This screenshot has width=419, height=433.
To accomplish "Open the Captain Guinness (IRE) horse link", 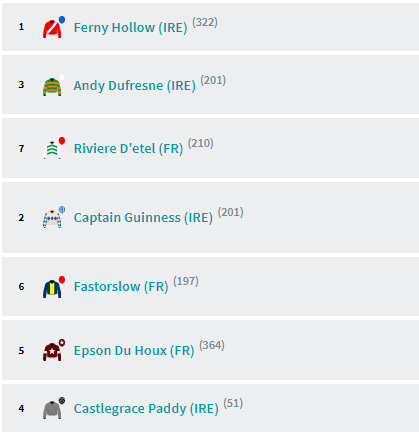I will click(143, 218).
